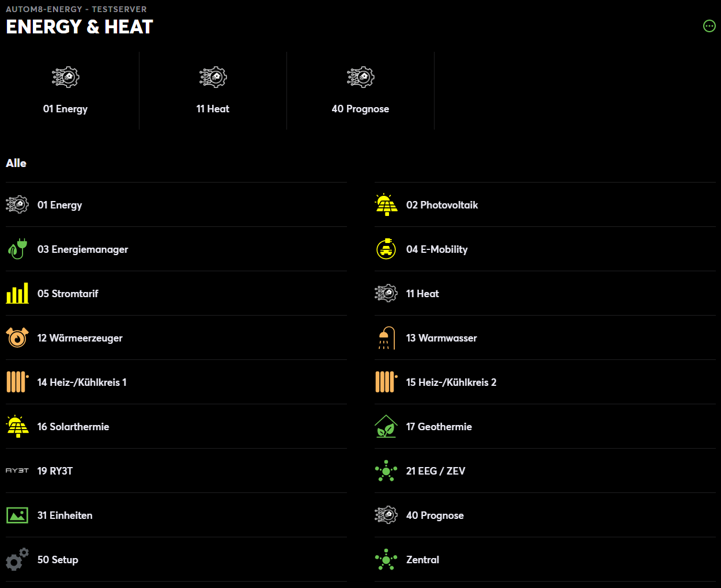Click the Warmwasser shower icon
The width and height of the screenshot is (721, 588).
tap(386, 338)
